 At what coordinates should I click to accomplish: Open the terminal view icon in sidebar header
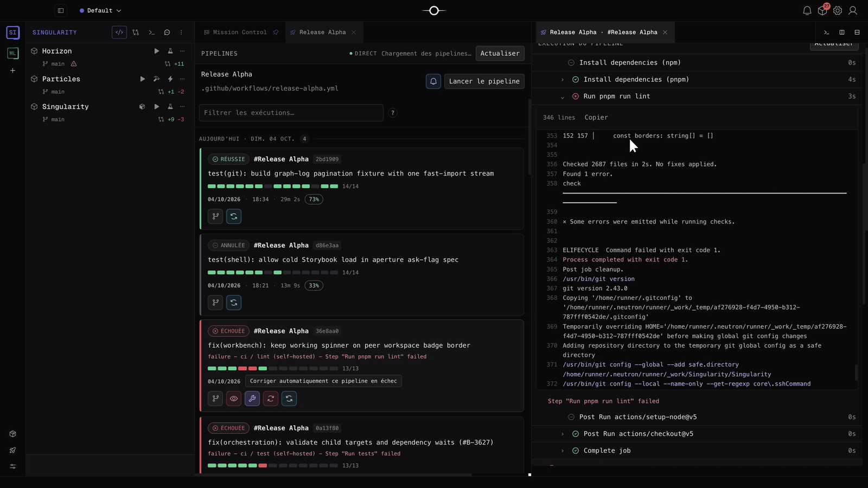152,33
